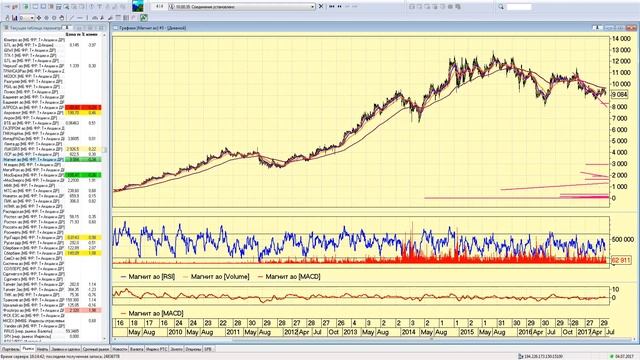
Task: Click the date 04.07.2017 in status bar
Action: pyautogui.click(x=624, y=357)
